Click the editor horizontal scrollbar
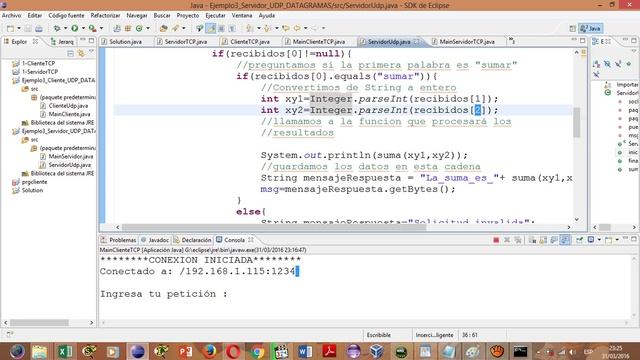640x360 pixels. [274, 227]
